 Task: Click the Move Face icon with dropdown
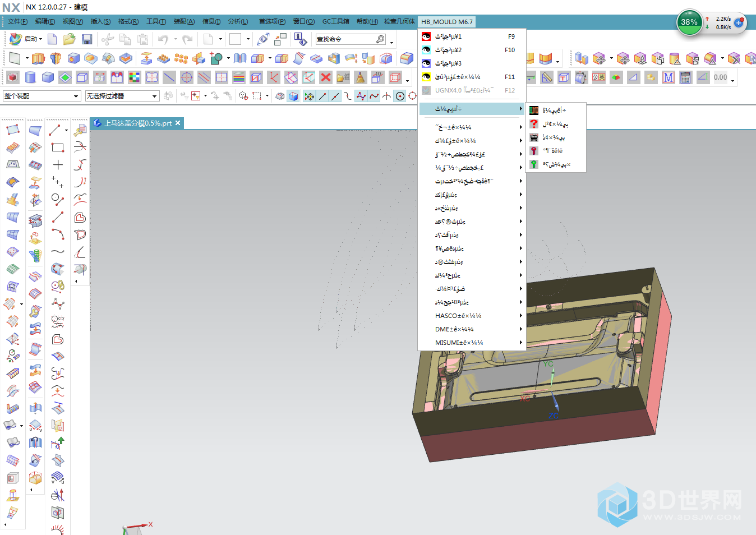(x=600, y=58)
